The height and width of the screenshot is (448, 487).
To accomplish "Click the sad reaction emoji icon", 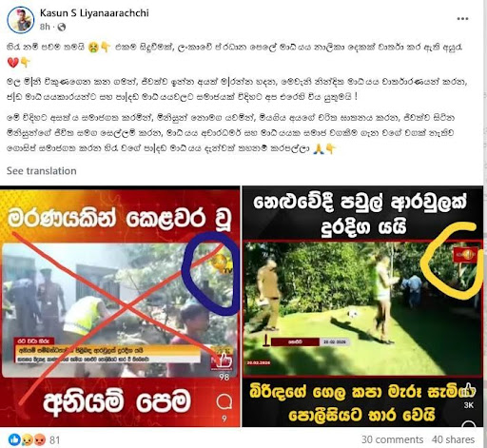I will 28,439.
